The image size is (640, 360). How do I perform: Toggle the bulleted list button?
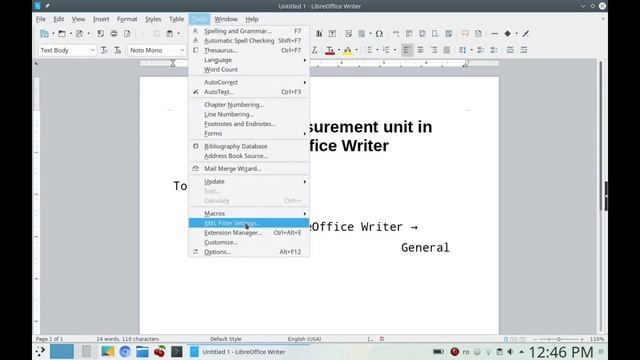(x=369, y=50)
